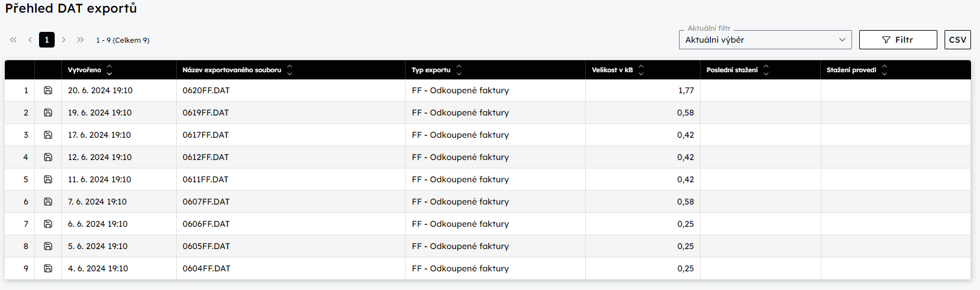Save the 0612FF.DAT export file
The height and width of the screenshot is (290, 980).
click(x=48, y=157)
